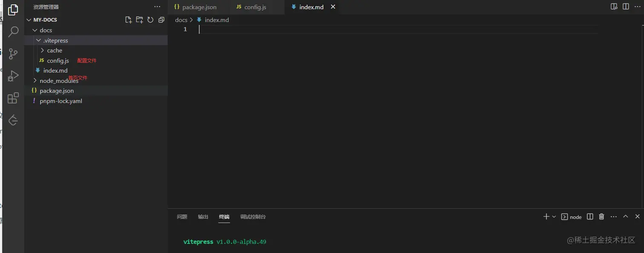Click the vitepress version text in terminal
The height and width of the screenshot is (253, 644).
point(225,241)
